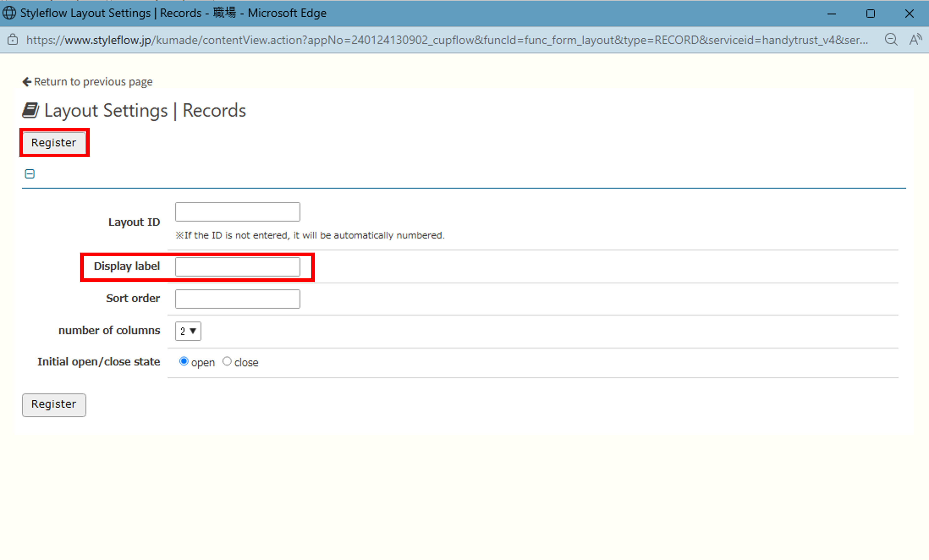Minimize the Edge window

[x=832, y=14]
